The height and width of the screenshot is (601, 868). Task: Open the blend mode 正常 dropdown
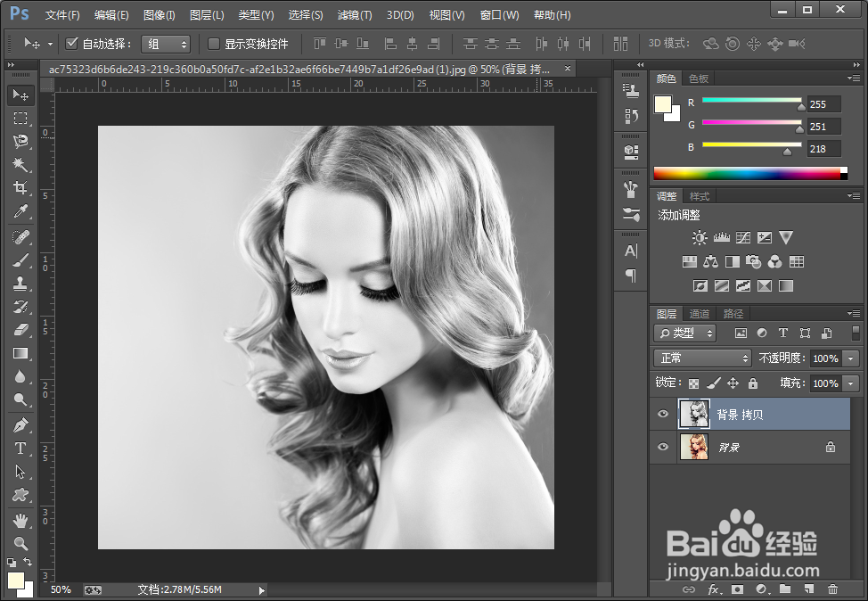click(x=702, y=358)
